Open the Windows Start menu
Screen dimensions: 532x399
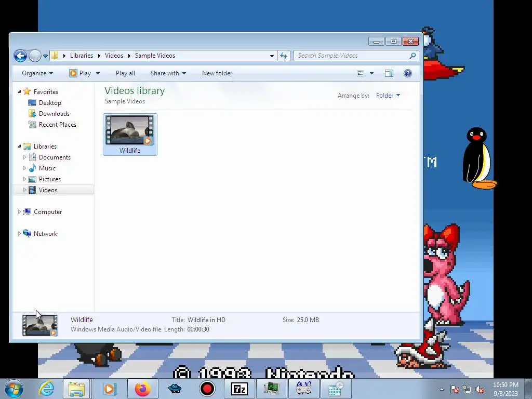[14, 389]
